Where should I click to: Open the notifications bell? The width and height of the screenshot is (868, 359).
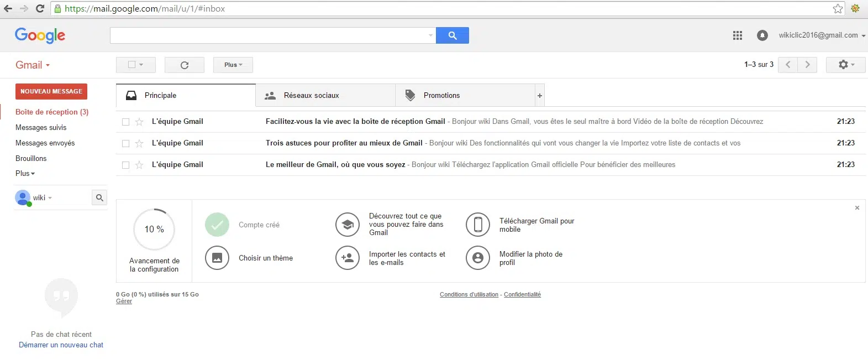[x=762, y=35]
